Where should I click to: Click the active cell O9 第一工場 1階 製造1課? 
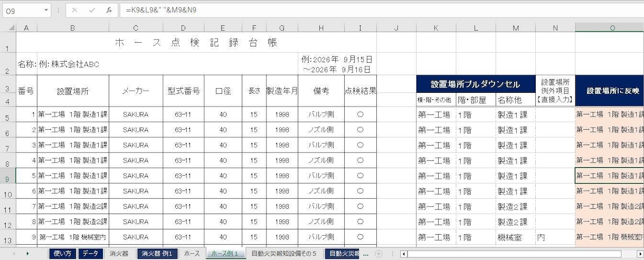pyautogui.click(x=610, y=176)
